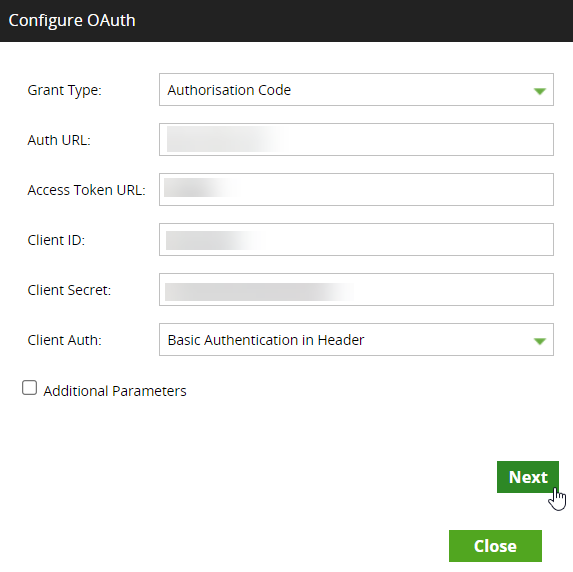Viewport: 573px width, 572px height.
Task: Click the Client Secret input field
Action: [x=356, y=289]
